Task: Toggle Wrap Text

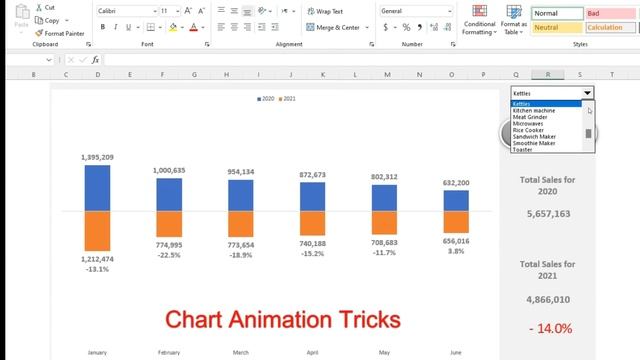Action: 325,11
